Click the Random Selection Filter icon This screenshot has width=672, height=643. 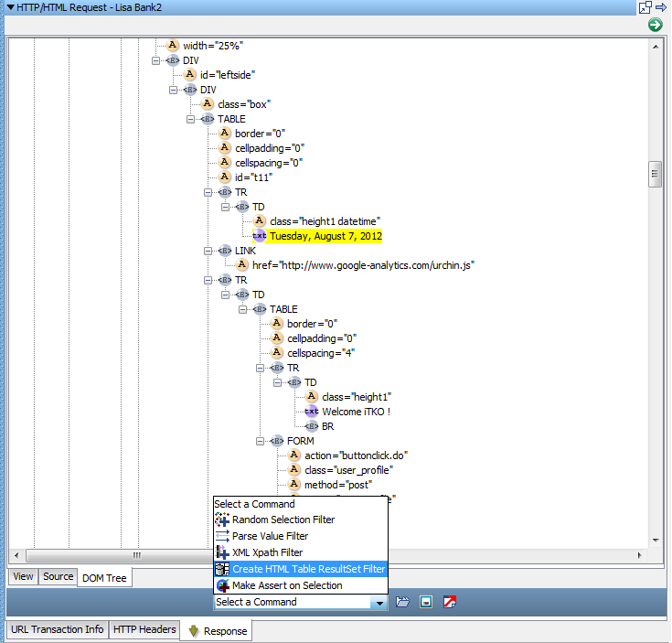pos(222,520)
